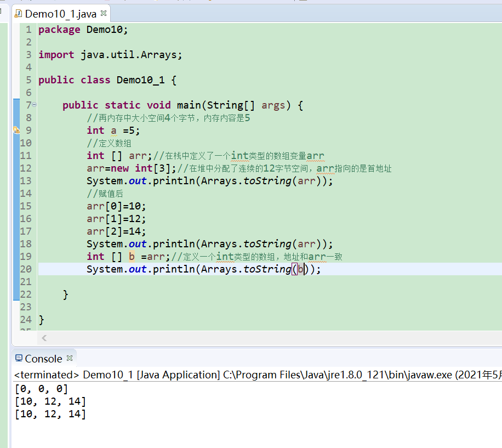
Task: Click line number 24 in the gutter
Action: click(26, 320)
